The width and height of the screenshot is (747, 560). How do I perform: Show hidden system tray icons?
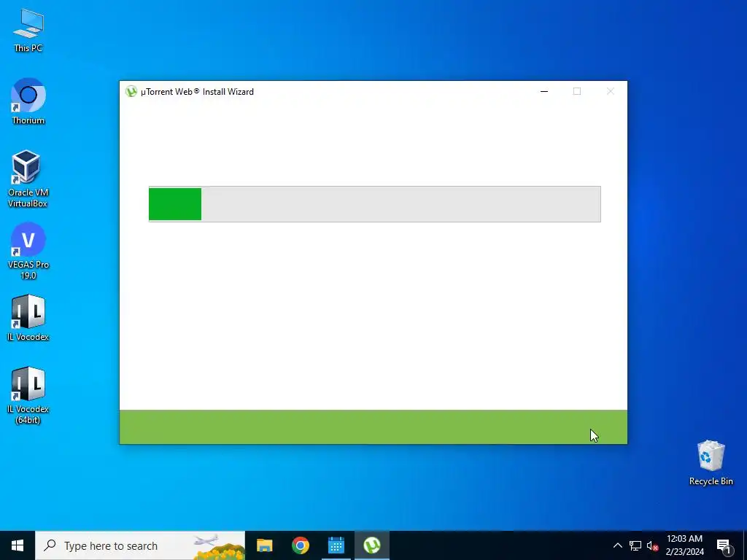(617, 545)
